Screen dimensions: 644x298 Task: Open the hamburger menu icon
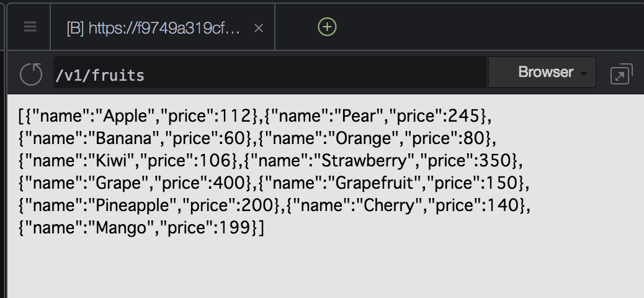click(x=30, y=27)
